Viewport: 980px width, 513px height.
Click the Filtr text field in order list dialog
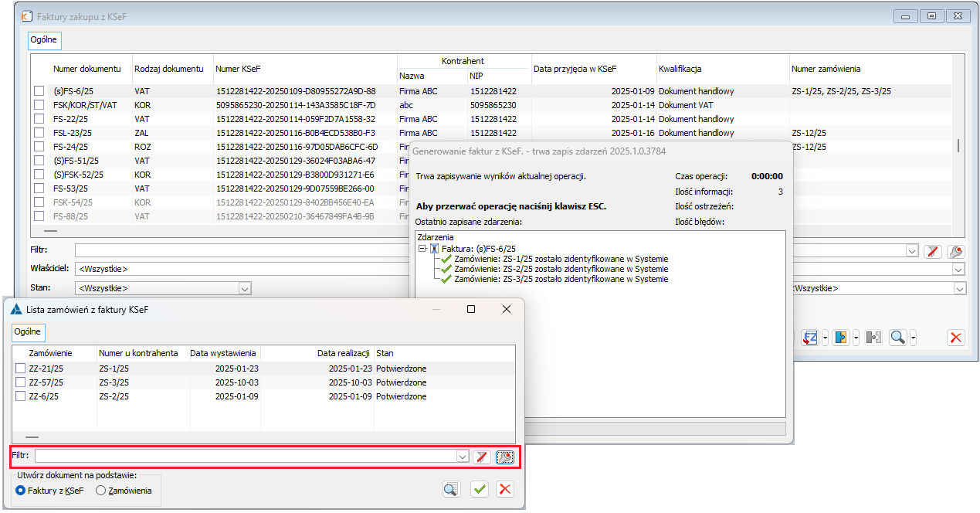tap(246, 457)
